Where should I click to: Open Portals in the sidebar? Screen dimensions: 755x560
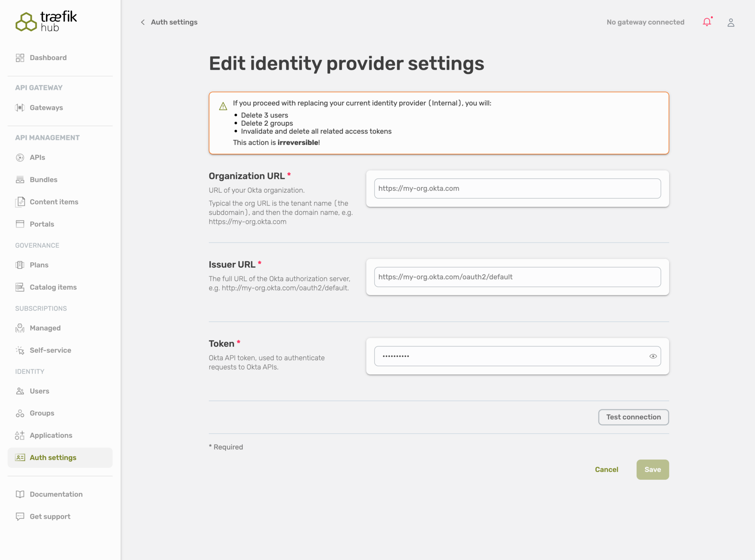(60, 224)
